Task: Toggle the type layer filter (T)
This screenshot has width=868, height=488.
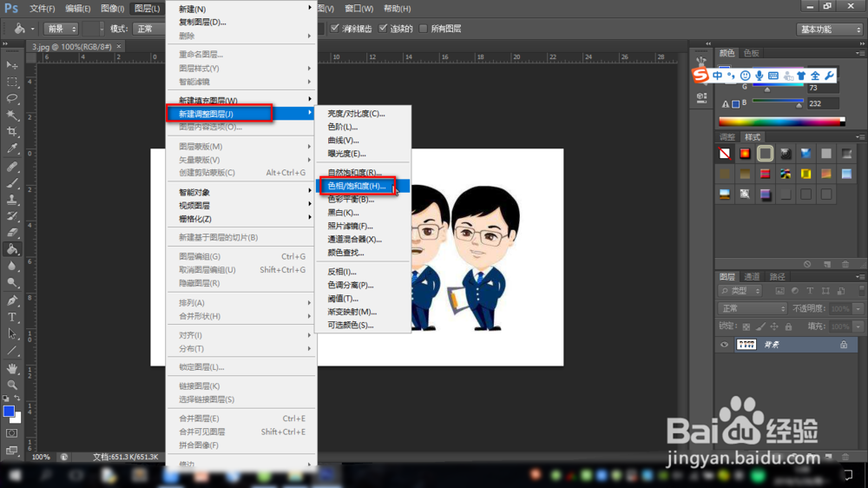Action: pyautogui.click(x=810, y=290)
